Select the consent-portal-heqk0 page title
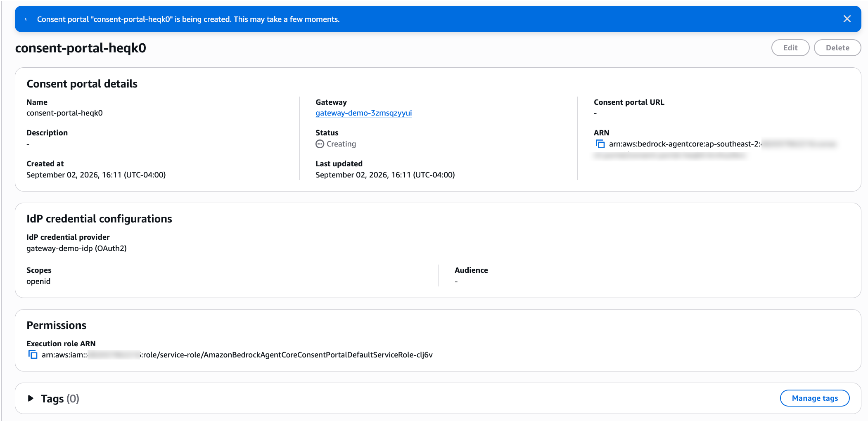868x421 pixels. [x=81, y=48]
